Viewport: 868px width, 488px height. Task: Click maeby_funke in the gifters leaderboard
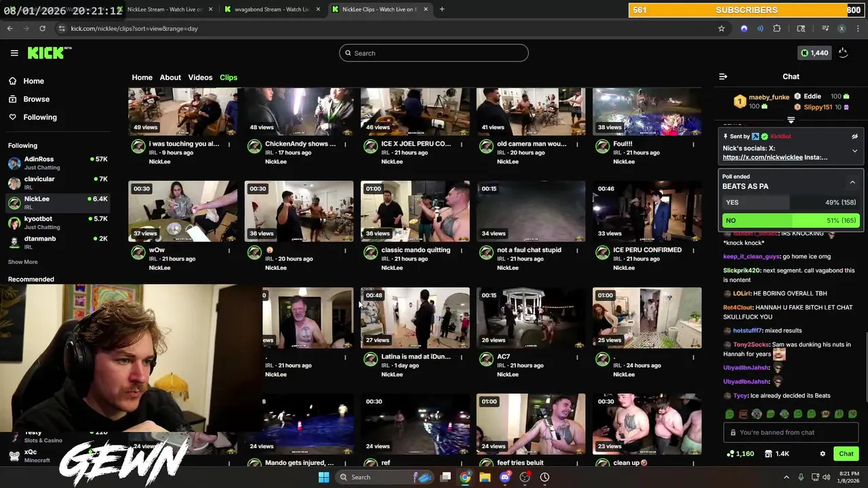769,97
